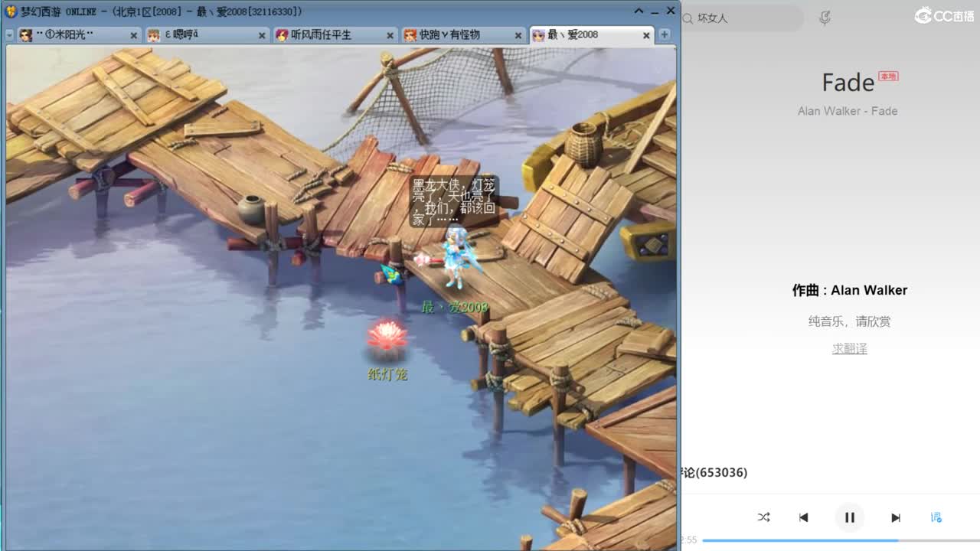This screenshot has height=551, width=980.
Task: Switch to the ①米阳光 character tab
Action: [x=79, y=35]
